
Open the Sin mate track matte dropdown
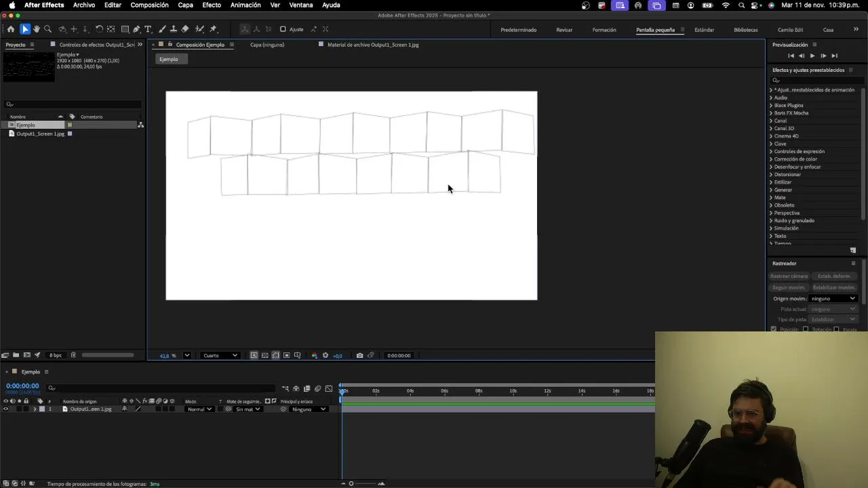pos(248,409)
